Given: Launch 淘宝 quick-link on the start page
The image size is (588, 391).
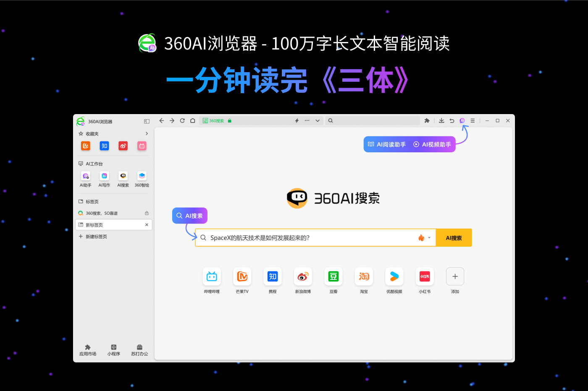Looking at the screenshot, I should click(364, 276).
